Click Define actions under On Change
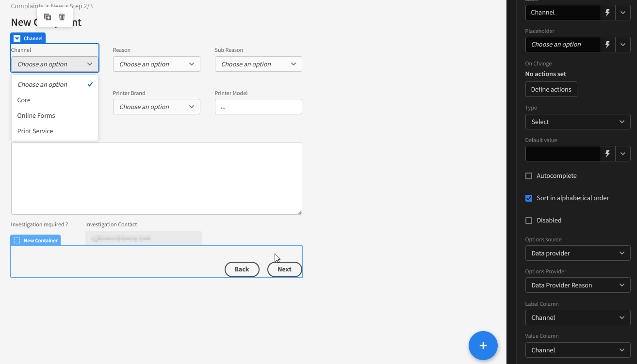The image size is (637, 364). tap(551, 89)
